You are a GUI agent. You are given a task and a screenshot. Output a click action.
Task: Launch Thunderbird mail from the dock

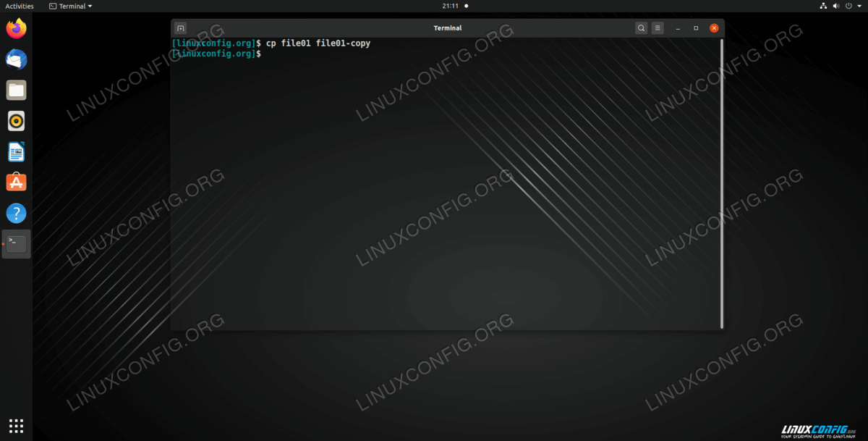point(16,59)
